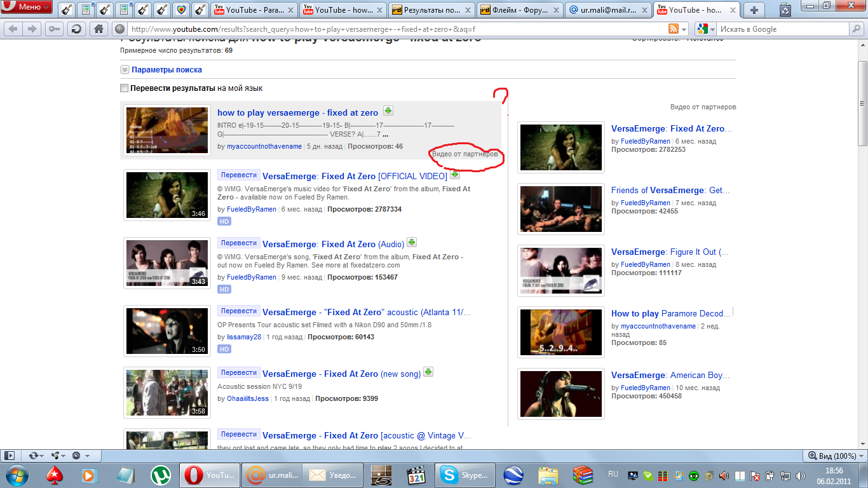Click green download arrow beside 'Fixed At Zero (Audio)'

coord(411,242)
